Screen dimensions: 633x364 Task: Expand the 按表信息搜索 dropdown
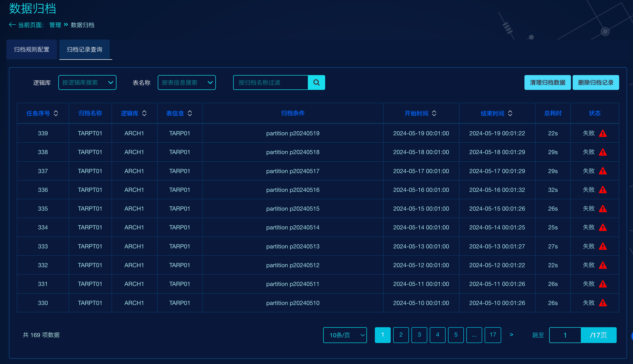coord(186,82)
